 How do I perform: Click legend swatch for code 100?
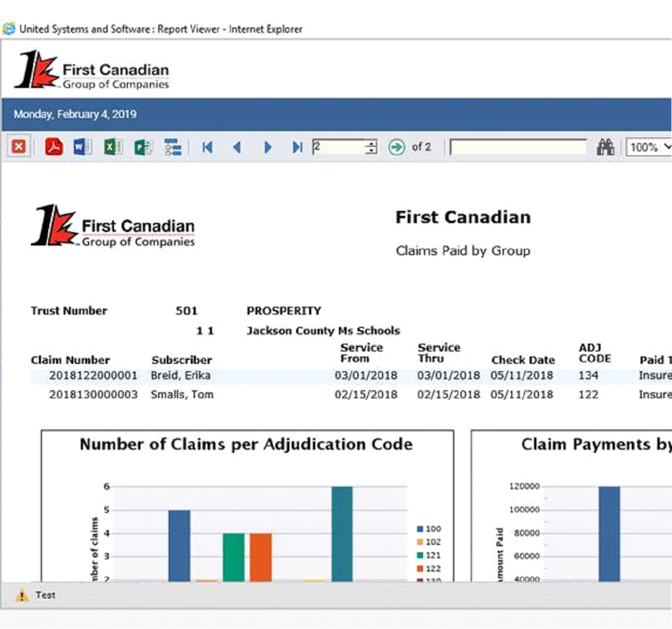(x=420, y=529)
